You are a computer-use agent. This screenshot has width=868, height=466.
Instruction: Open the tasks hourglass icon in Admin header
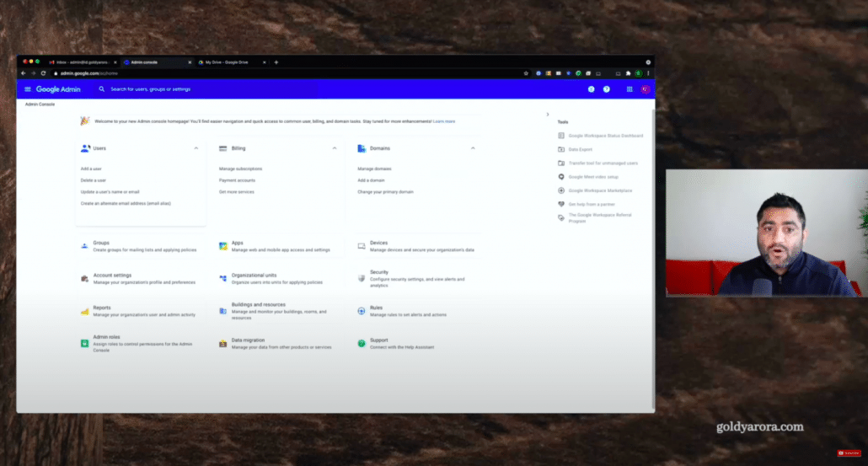pyautogui.click(x=592, y=89)
